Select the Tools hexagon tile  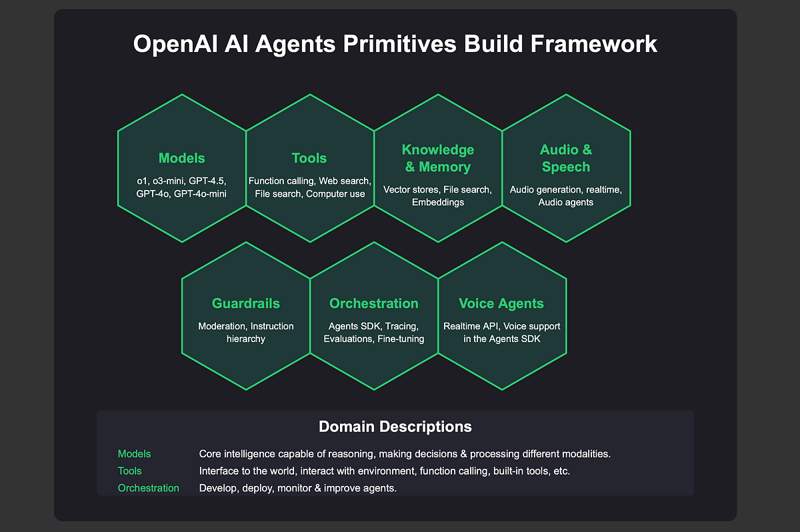(x=309, y=168)
